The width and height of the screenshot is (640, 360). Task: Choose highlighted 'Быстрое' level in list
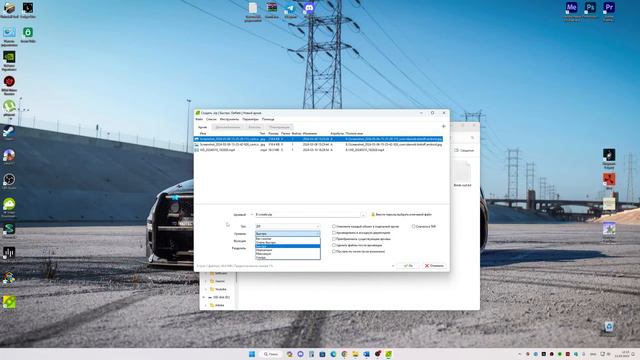point(287,246)
